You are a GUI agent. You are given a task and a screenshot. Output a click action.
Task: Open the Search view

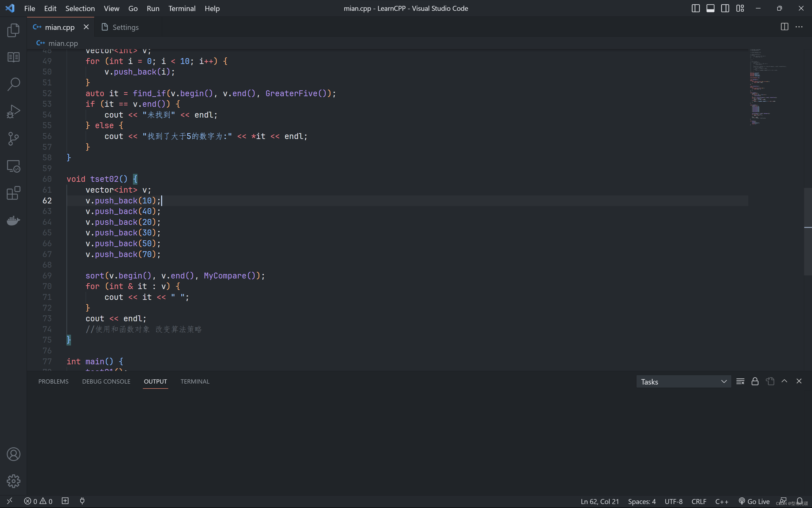[13, 84]
